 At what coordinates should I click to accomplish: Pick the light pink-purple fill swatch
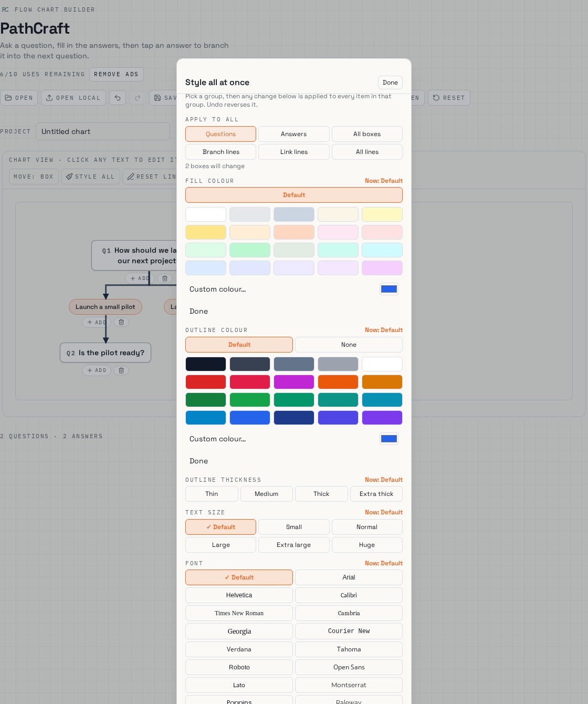[x=382, y=268]
